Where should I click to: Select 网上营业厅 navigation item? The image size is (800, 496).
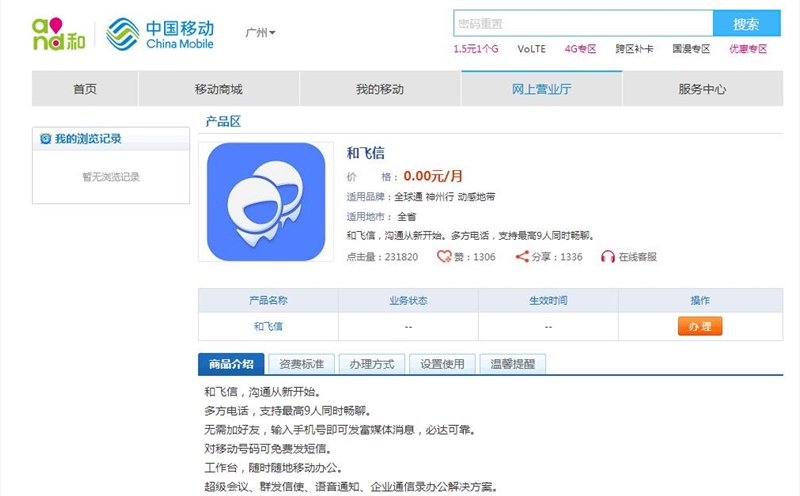(541, 89)
